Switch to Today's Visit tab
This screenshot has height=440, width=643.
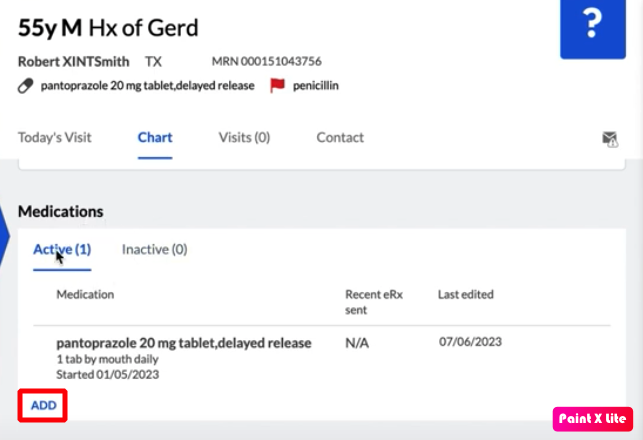(x=55, y=137)
